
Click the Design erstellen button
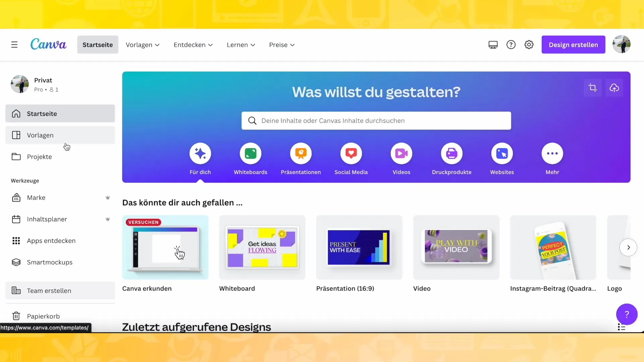tap(573, 45)
